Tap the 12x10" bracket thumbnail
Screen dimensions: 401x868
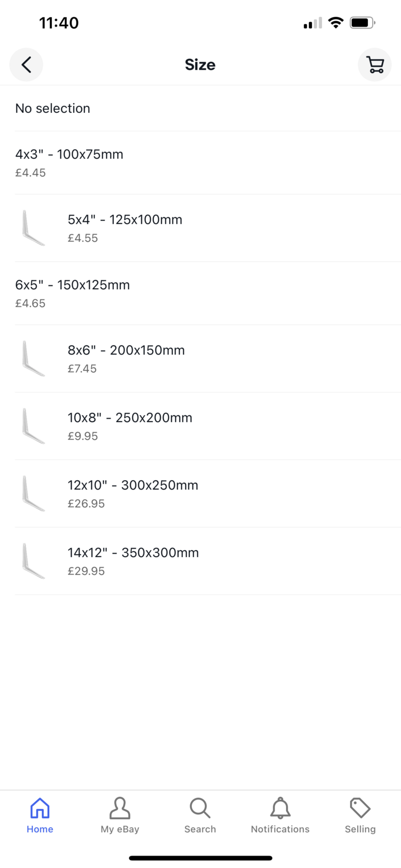coord(33,493)
